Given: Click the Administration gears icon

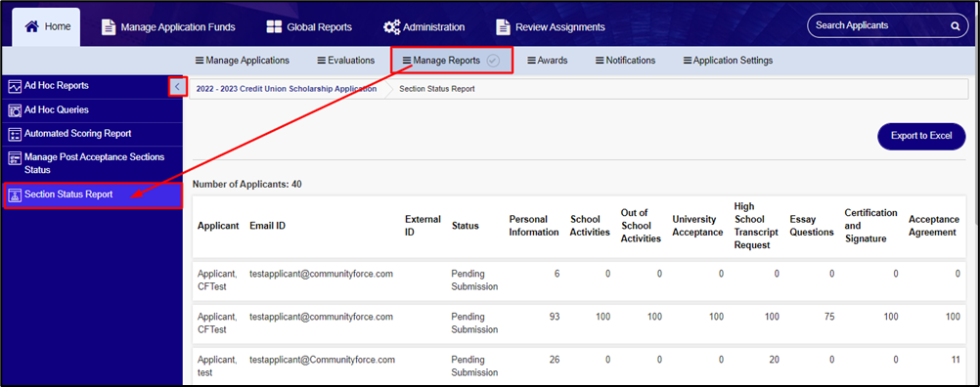Looking at the screenshot, I should click(392, 26).
